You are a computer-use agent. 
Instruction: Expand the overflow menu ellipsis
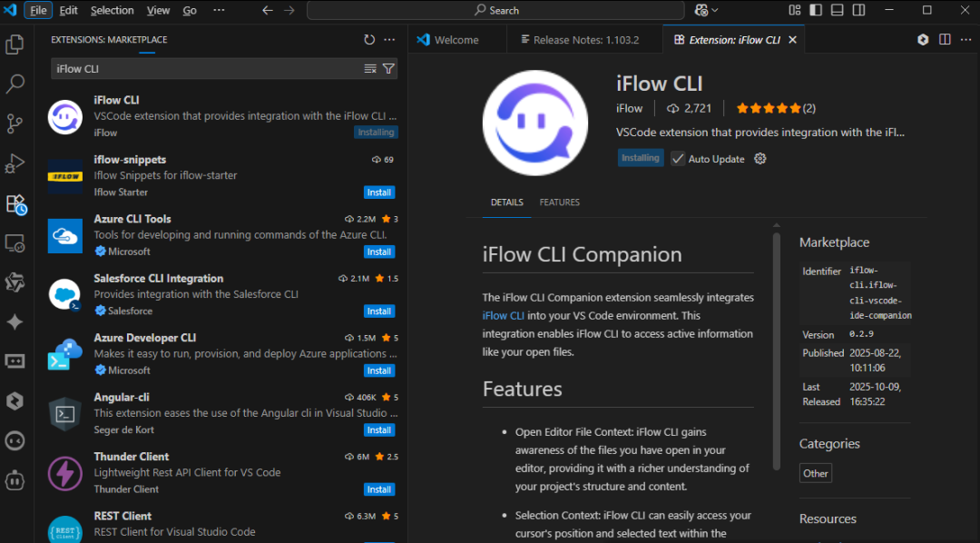point(218,11)
